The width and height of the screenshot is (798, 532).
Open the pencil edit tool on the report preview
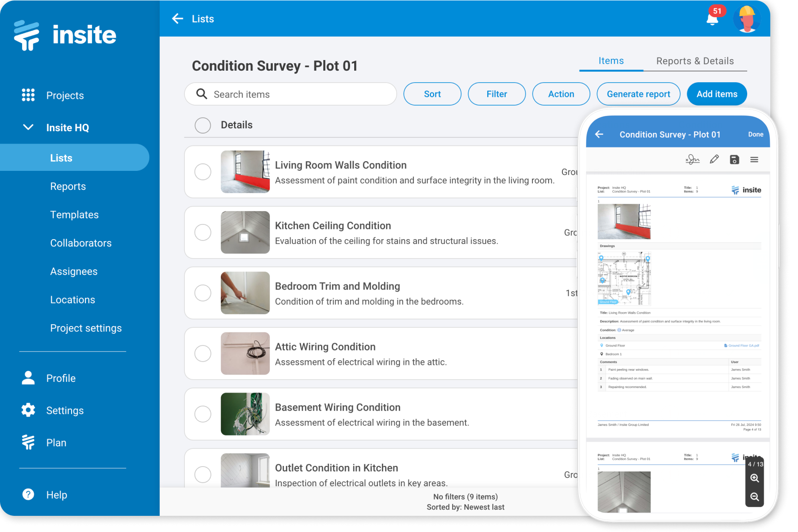point(714,159)
